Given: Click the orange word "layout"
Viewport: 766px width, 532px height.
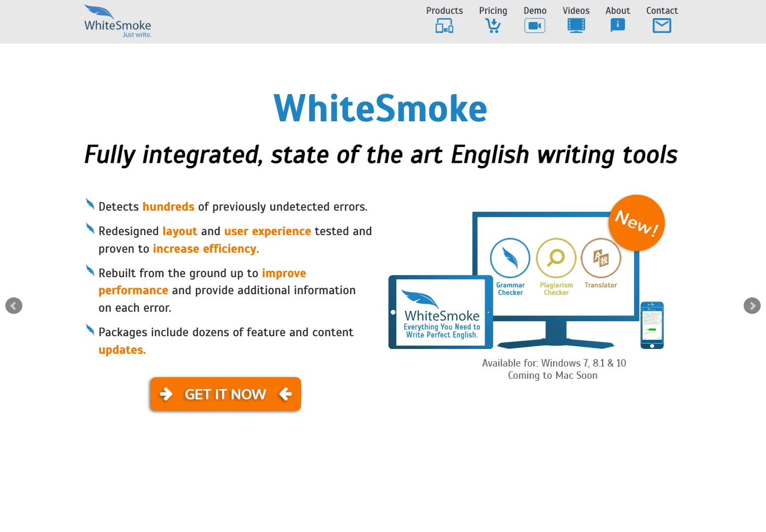Looking at the screenshot, I should (180, 231).
